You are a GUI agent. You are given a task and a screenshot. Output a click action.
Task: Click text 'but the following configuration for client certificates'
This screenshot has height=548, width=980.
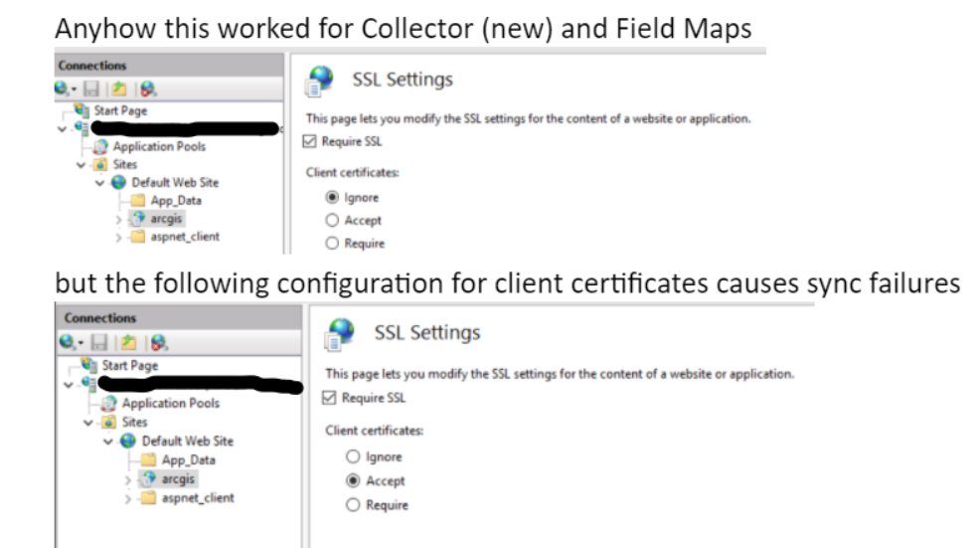508,283
